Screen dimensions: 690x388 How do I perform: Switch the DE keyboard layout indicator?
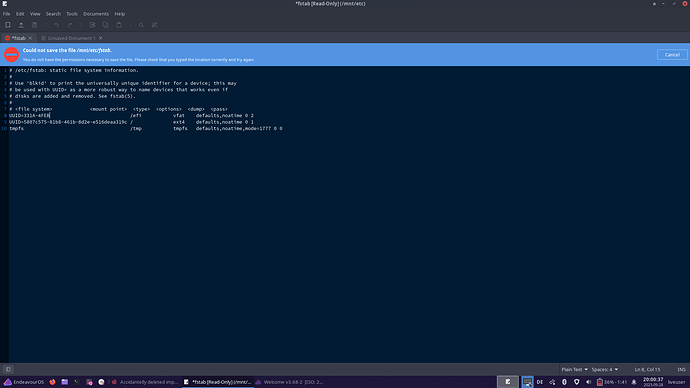(540, 382)
